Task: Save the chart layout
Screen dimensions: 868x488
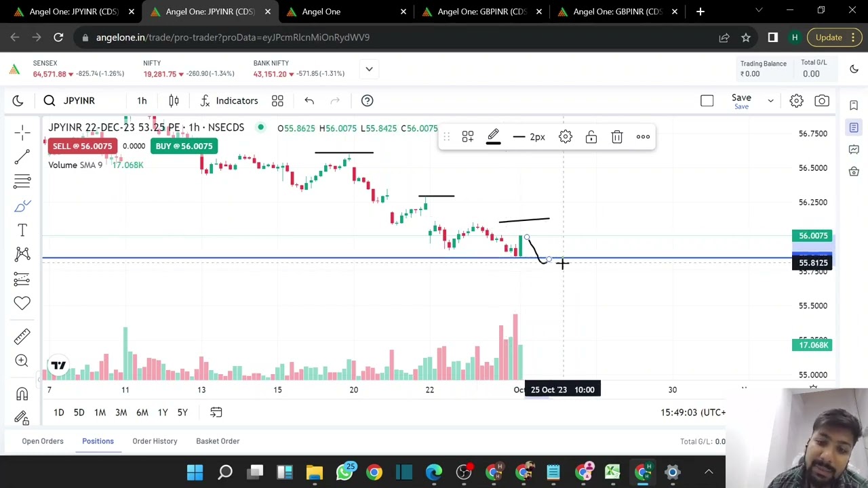Action: pyautogui.click(x=741, y=100)
